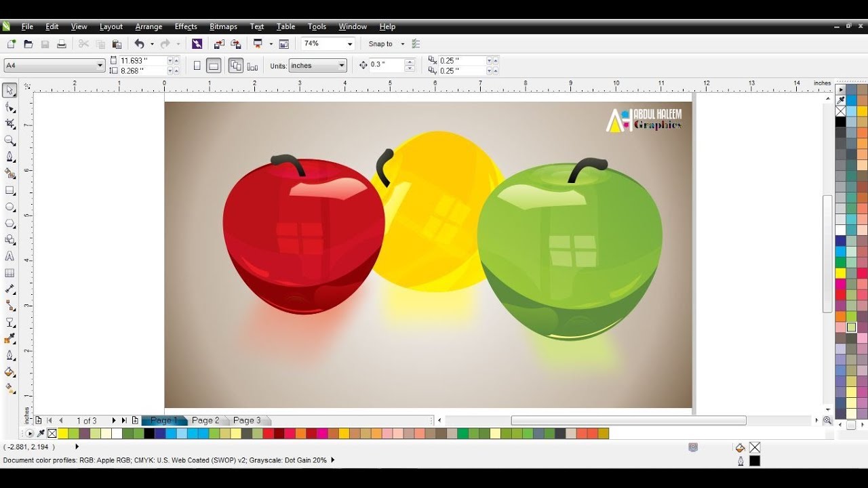Toggle apply layout to current page only
This screenshot has width=868, height=488.
[x=252, y=66]
